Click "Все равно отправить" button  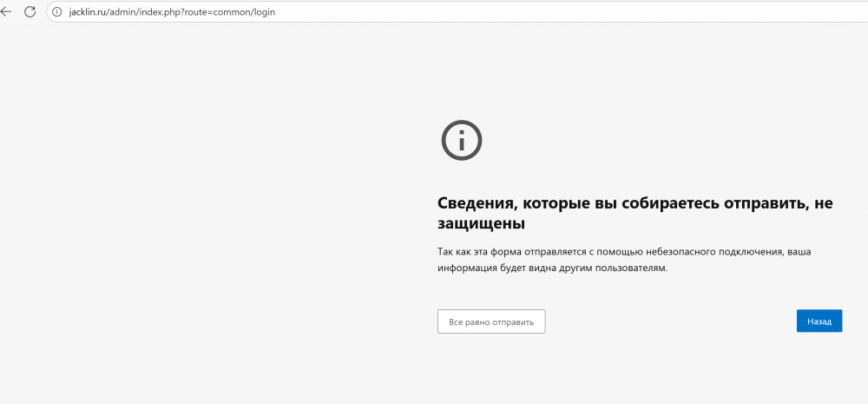491,321
